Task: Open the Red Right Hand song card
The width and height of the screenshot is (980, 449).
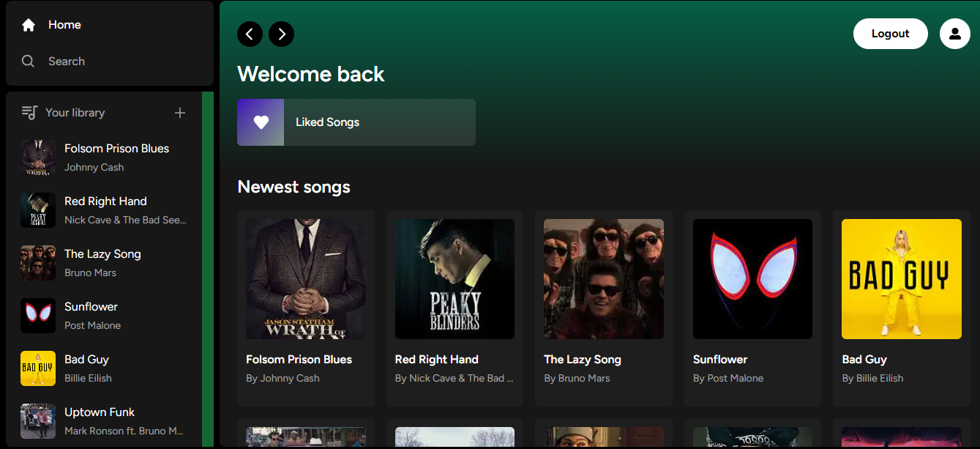Action: click(x=455, y=308)
